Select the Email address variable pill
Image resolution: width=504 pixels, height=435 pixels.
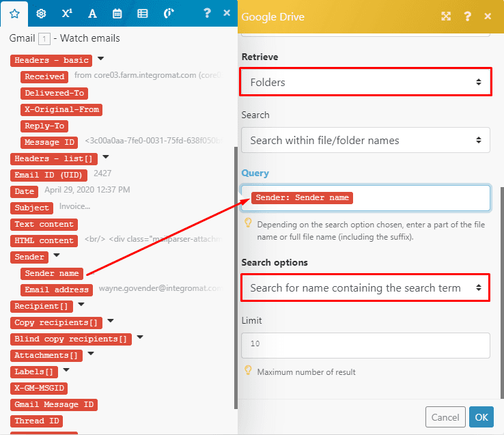point(57,290)
